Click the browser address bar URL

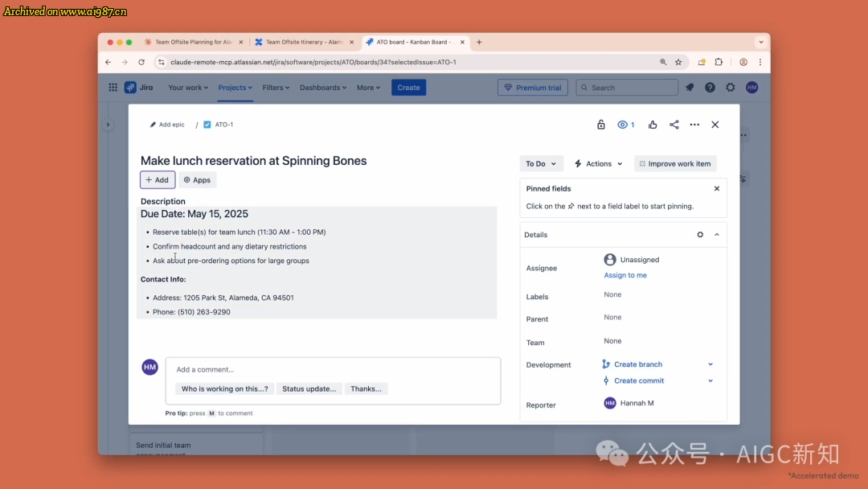click(313, 62)
